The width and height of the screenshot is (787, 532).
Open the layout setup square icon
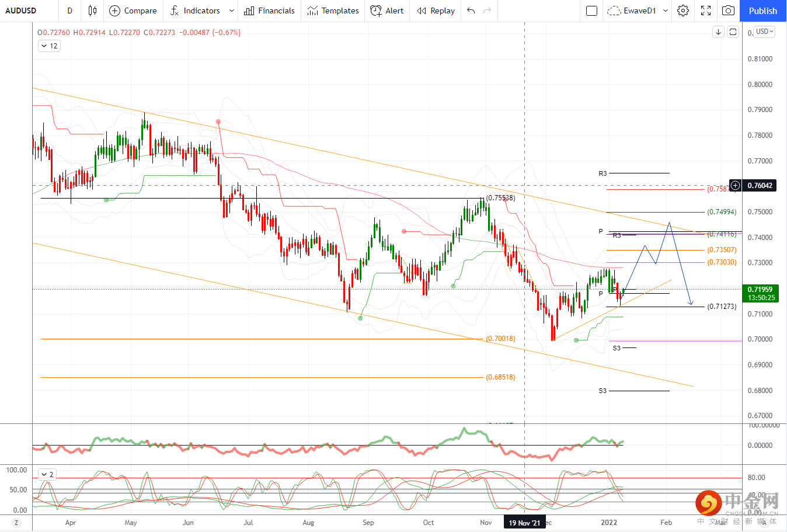pos(591,11)
